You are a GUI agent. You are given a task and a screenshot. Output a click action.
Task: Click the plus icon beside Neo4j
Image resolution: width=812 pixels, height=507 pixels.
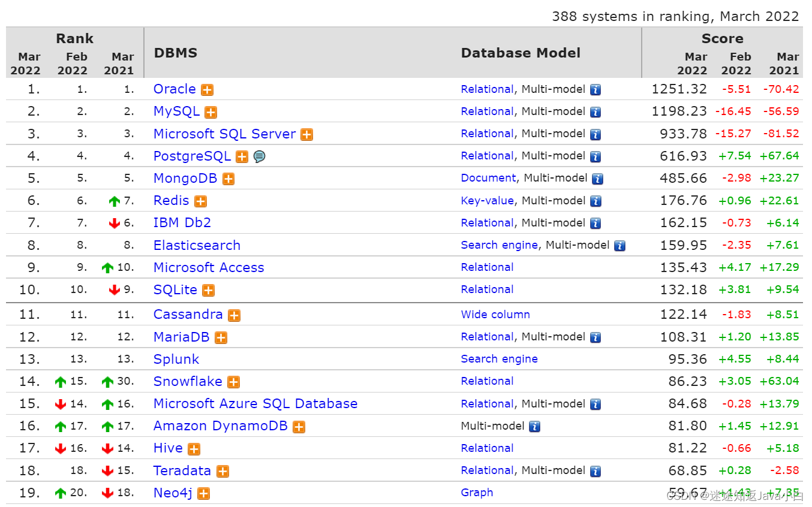(x=204, y=494)
